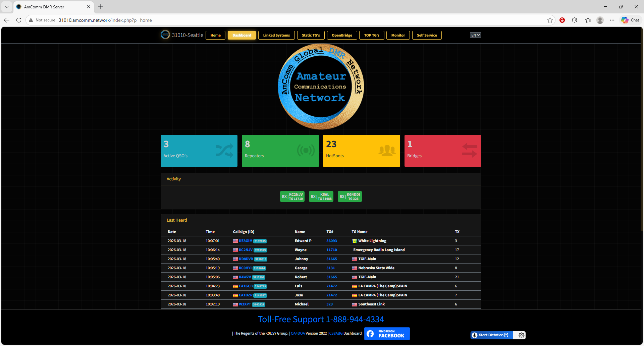The image size is (644, 346).
Task: Switch to the Static TG's page
Action: (x=311, y=35)
